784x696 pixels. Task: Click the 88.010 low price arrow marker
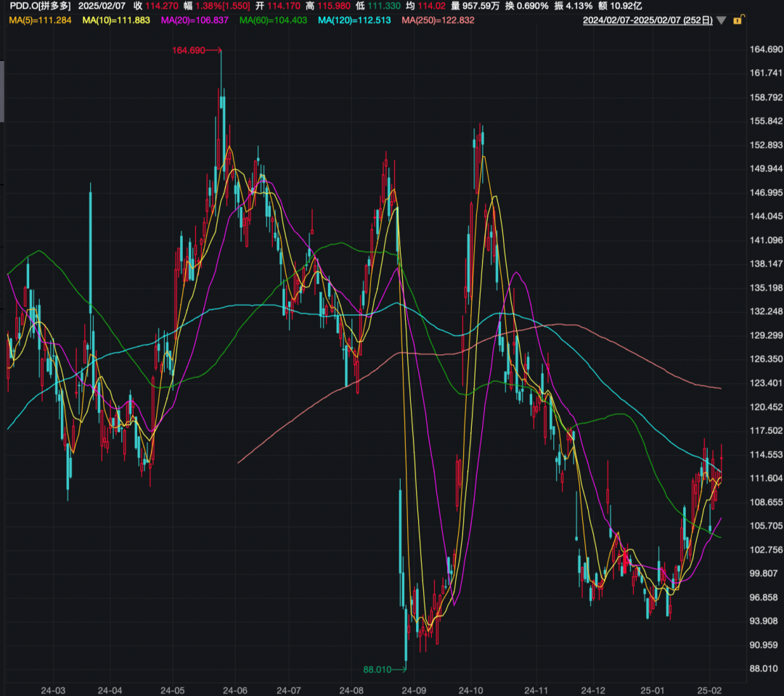click(385, 669)
